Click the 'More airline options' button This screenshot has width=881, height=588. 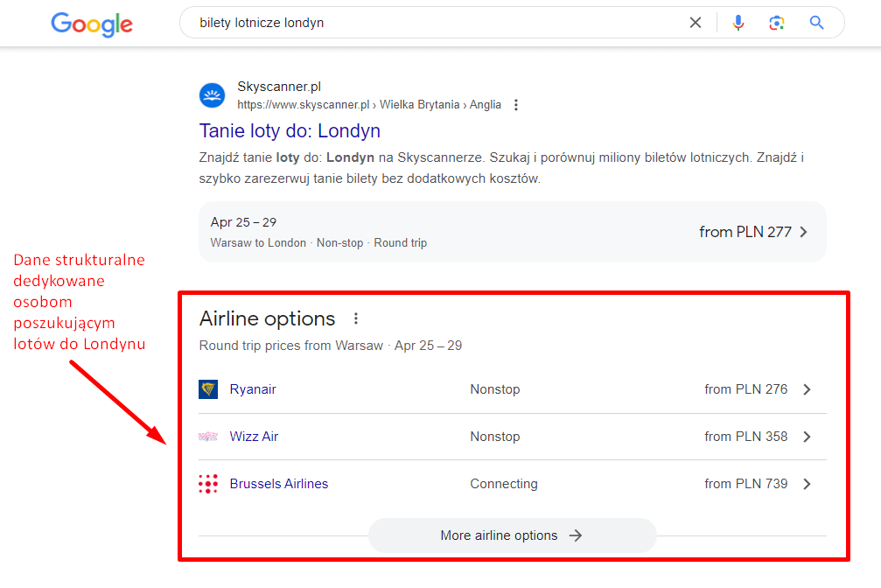pos(512,535)
